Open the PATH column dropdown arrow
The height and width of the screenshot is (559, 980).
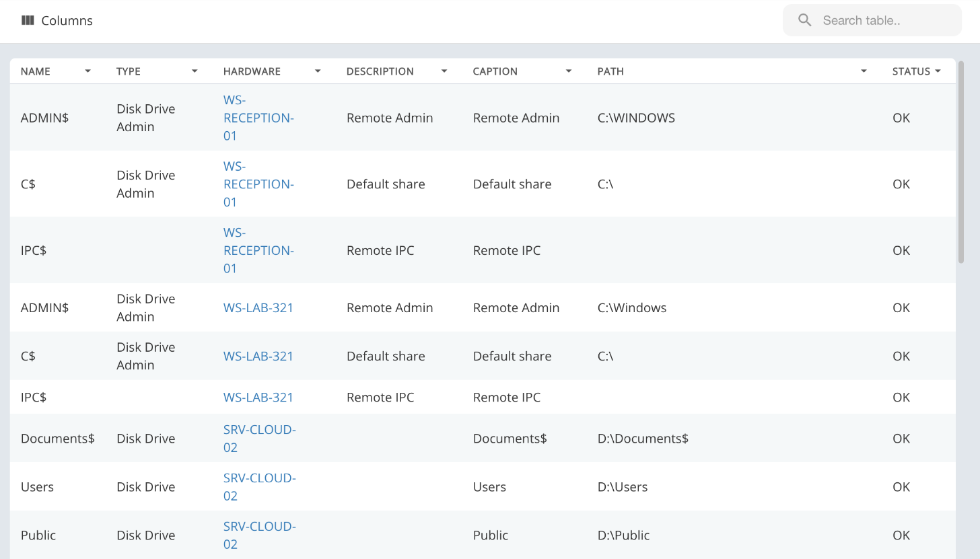[x=864, y=71]
